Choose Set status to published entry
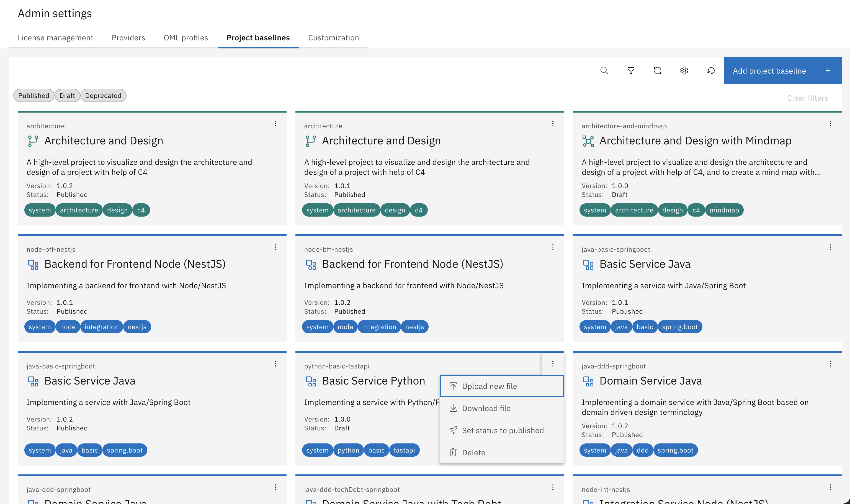Image resolution: width=850 pixels, height=504 pixels. click(502, 430)
